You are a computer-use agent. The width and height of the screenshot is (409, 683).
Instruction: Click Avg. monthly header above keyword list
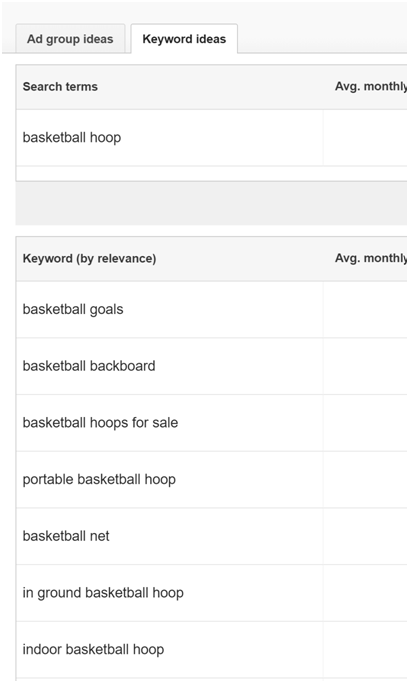click(x=371, y=258)
